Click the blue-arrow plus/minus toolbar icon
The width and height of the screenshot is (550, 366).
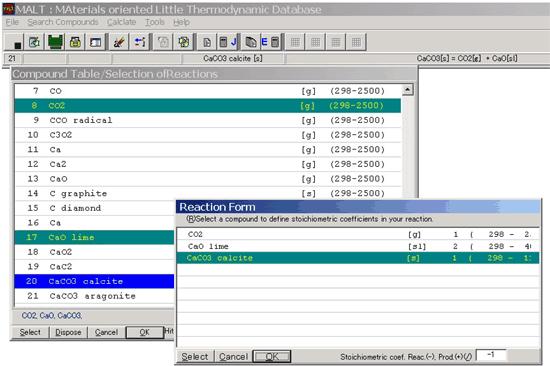(140, 42)
